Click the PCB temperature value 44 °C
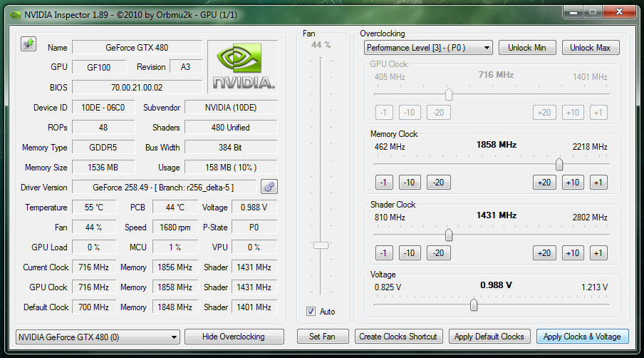Image resolution: width=644 pixels, height=358 pixels. 175,208
